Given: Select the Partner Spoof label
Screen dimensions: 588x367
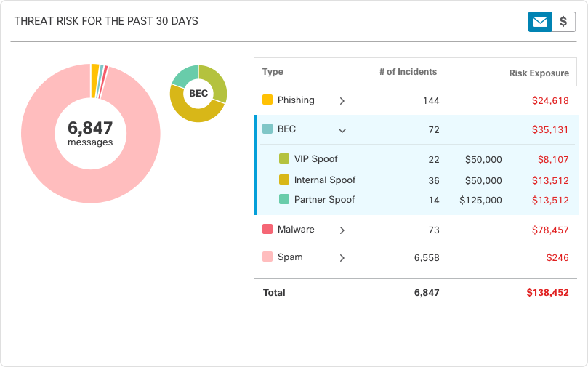Looking at the screenshot, I should click(324, 199).
